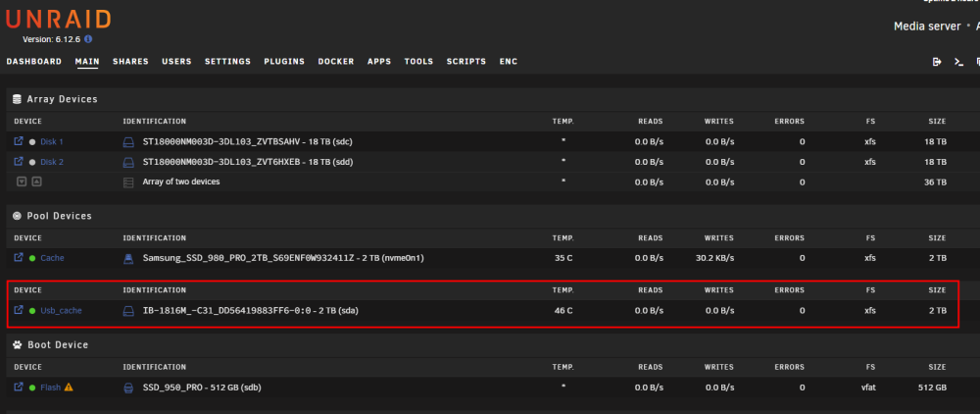
Task: Click the Array Devices heading
Action: pyautogui.click(x=62, y=99)
